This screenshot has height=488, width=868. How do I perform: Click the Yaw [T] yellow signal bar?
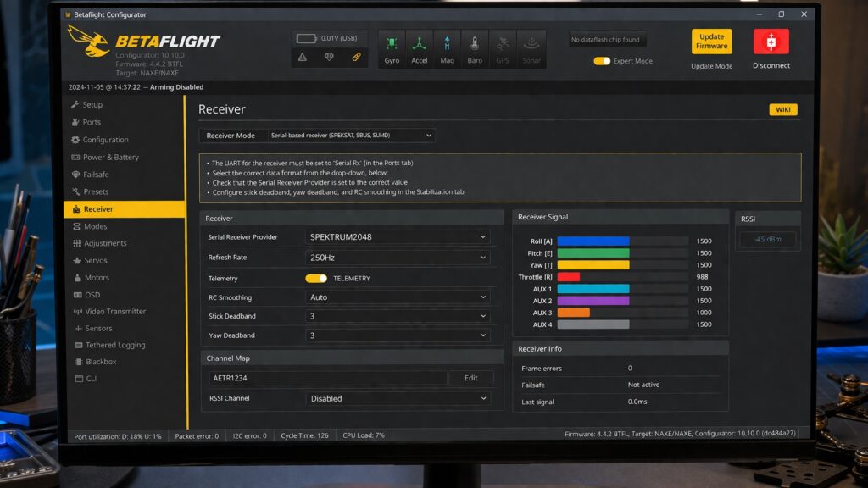(x=593, y=265)
